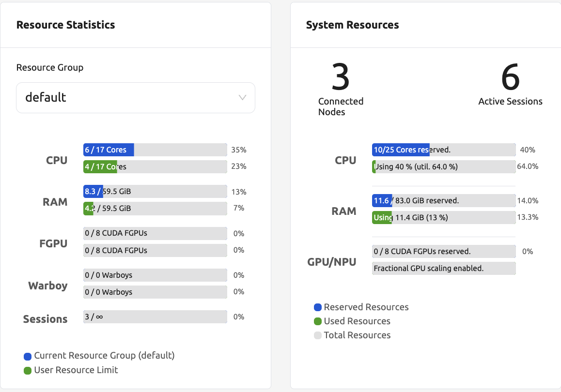Click the 0 / 8 CUDA FGPUs reserved bar
This screenshot has height=392, width=561.
(x=443, y=252)
